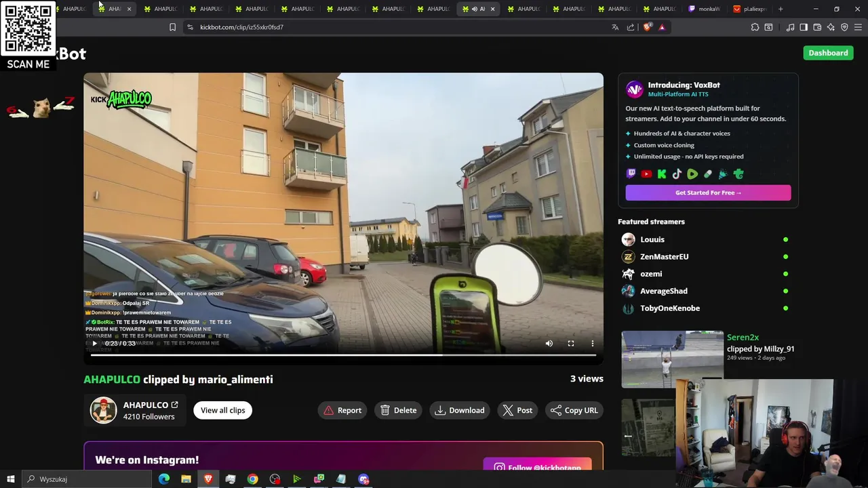Image resolution: width=868 pixels, height=488 pixels.
Task: Click the pill-shaped platform icon
Action: (708, 174)
